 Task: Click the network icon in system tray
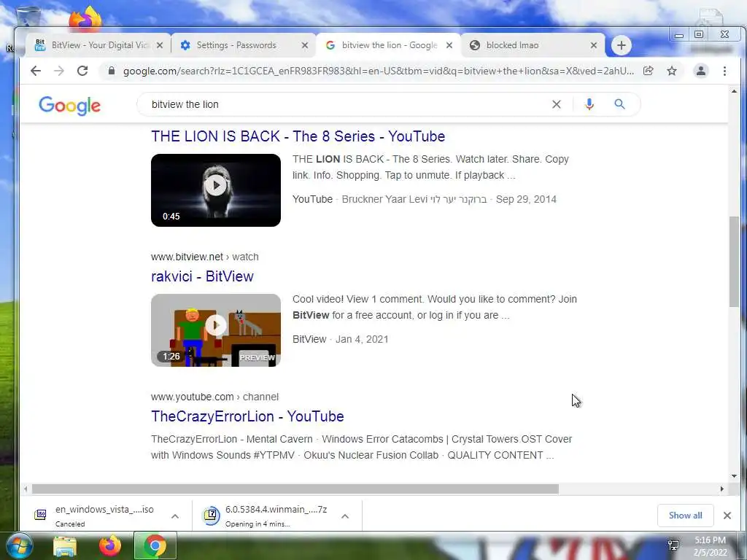tap(673, 545)
